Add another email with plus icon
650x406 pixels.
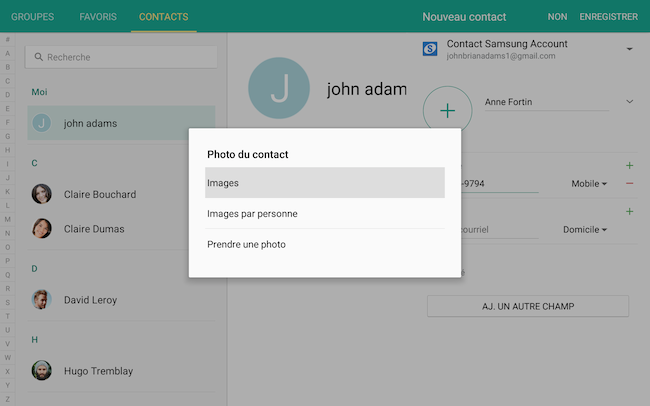click(629, 212)
